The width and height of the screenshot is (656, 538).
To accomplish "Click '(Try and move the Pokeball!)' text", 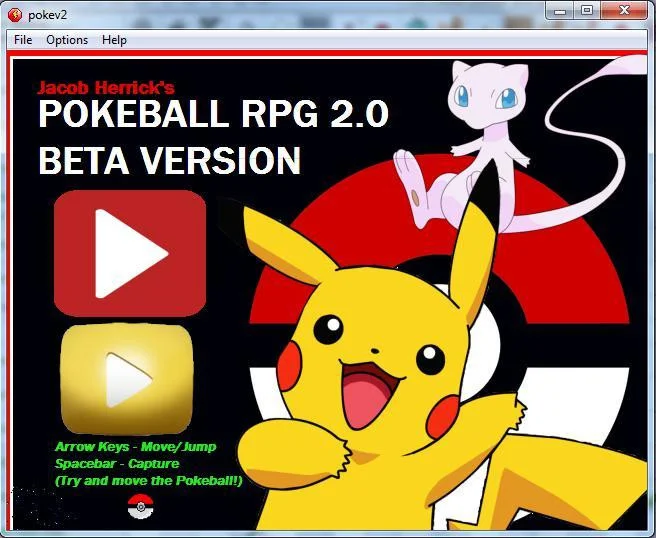I will click(149, 481).
